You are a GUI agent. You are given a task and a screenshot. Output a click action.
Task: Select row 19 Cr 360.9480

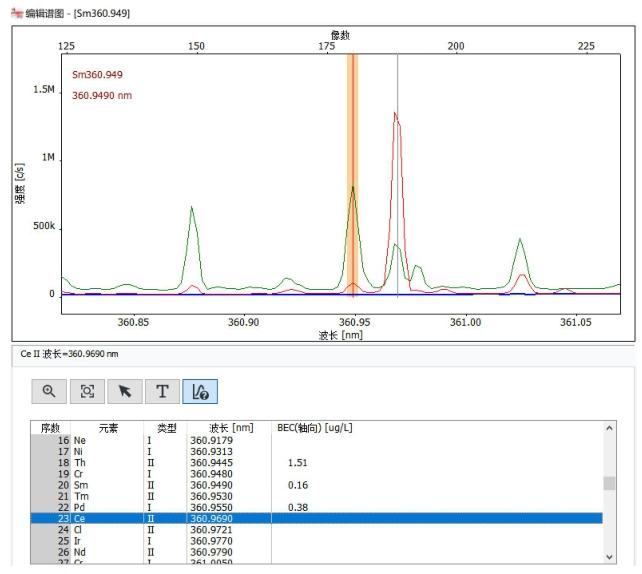click(x=316, y=474)
